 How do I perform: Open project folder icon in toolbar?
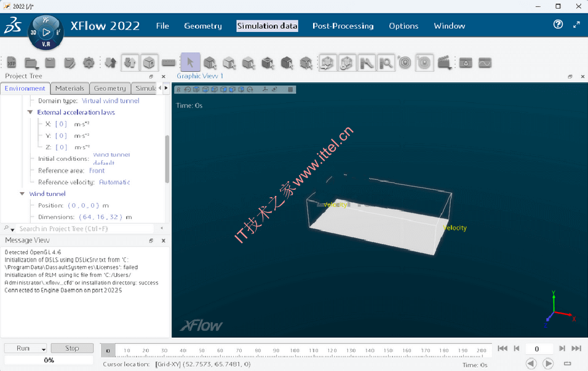[x=31, y=63]
